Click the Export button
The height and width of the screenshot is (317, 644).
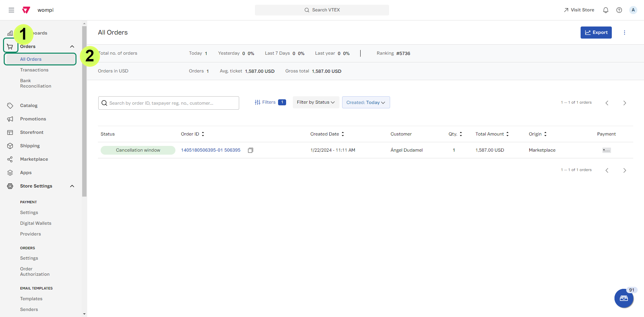click(x=596, y=33)
